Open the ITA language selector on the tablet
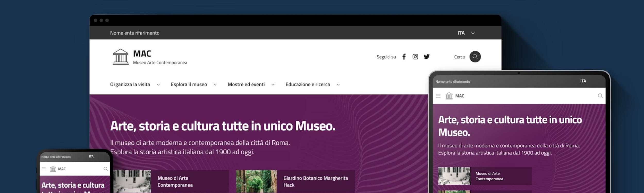The width and height of the screenshot is (644, 193). 583,81
